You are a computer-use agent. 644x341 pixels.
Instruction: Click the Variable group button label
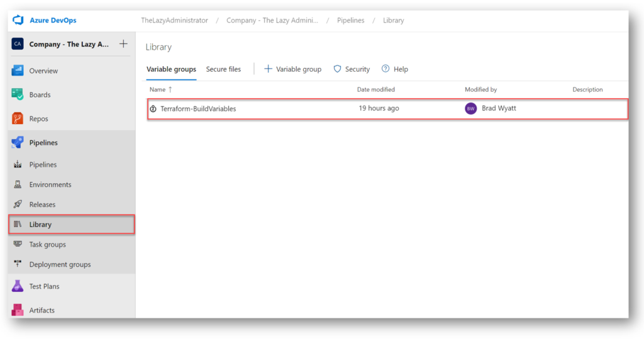pos(299,69)
